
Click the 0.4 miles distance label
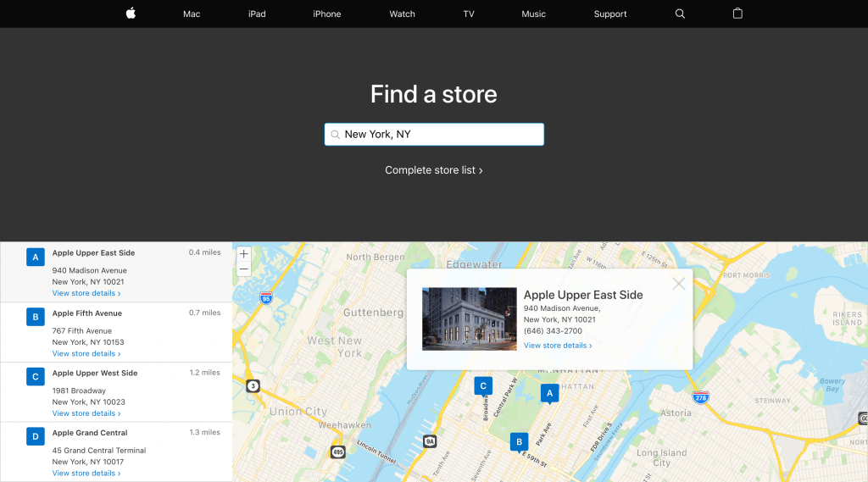[x=205, y=252]
